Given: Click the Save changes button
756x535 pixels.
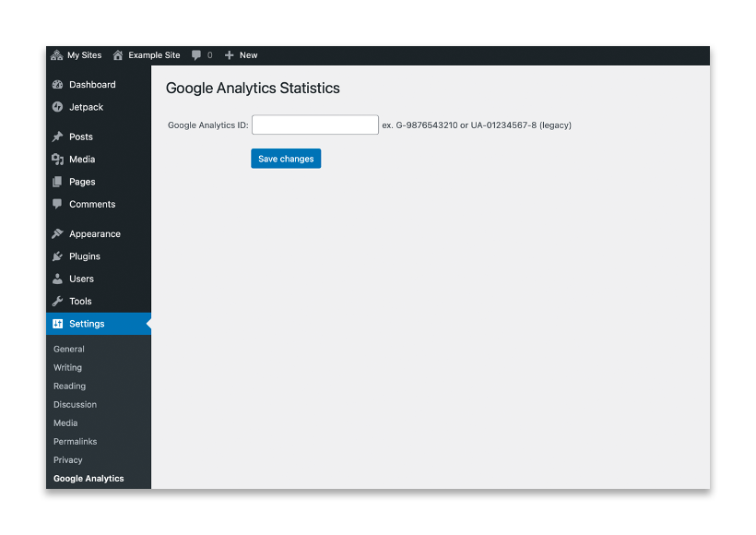Looking at the screenshot, I should [x=286, y=159].
